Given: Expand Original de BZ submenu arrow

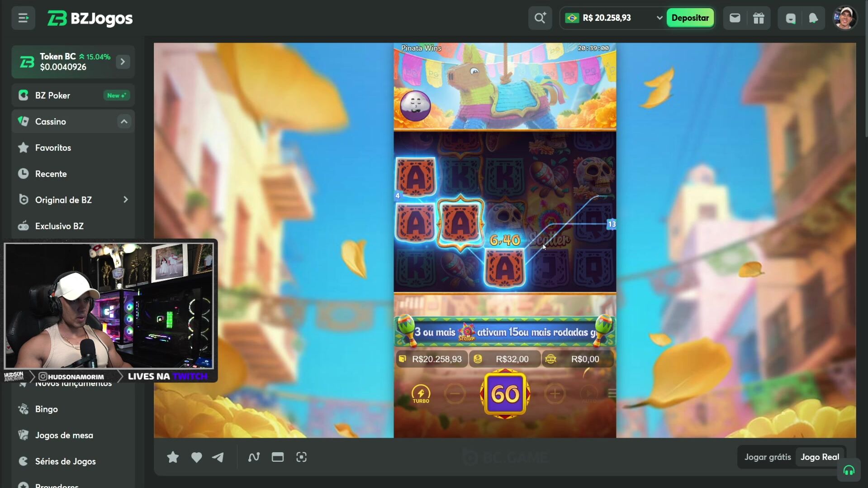Looking at the screenshot, I should pyautogui.click(x=125, y=200).
